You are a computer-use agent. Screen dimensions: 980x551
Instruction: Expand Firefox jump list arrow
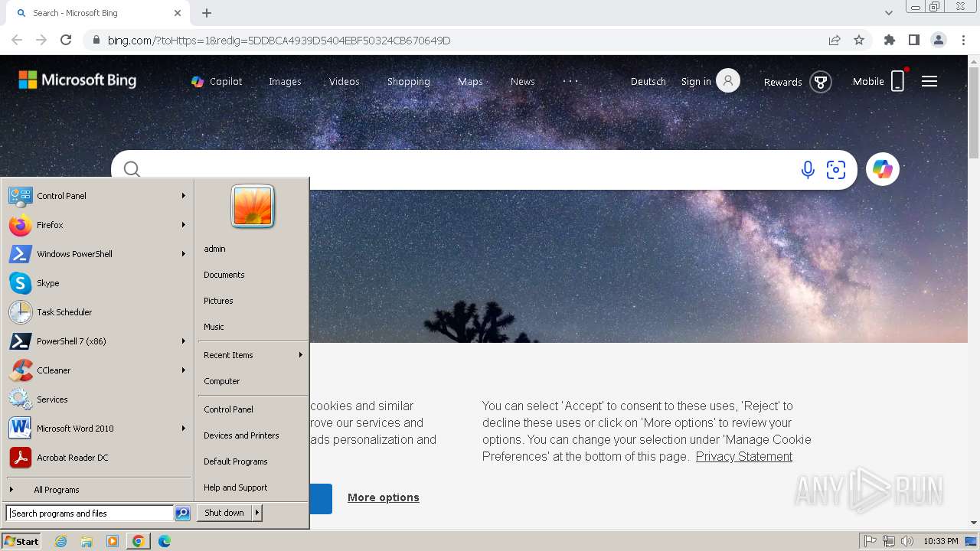[184, 225]
